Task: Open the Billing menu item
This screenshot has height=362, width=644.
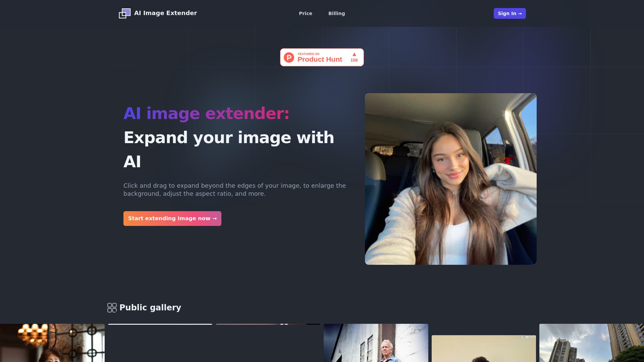Action: pyautogui.click(x=337, y=13)
